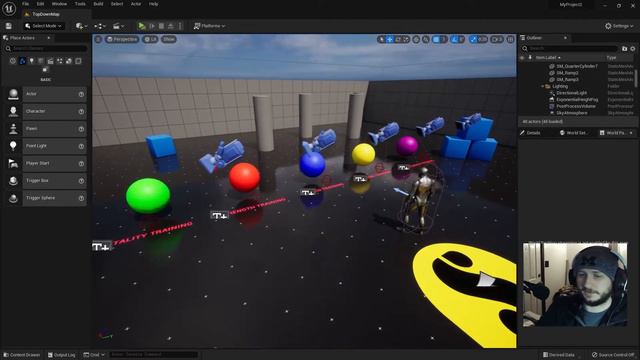Choose the select objects cursor tool

[x=382, y=39]
